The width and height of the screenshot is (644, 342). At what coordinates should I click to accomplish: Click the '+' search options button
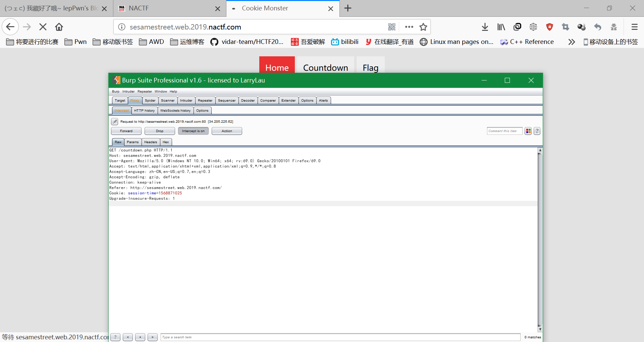coord(140,337)
